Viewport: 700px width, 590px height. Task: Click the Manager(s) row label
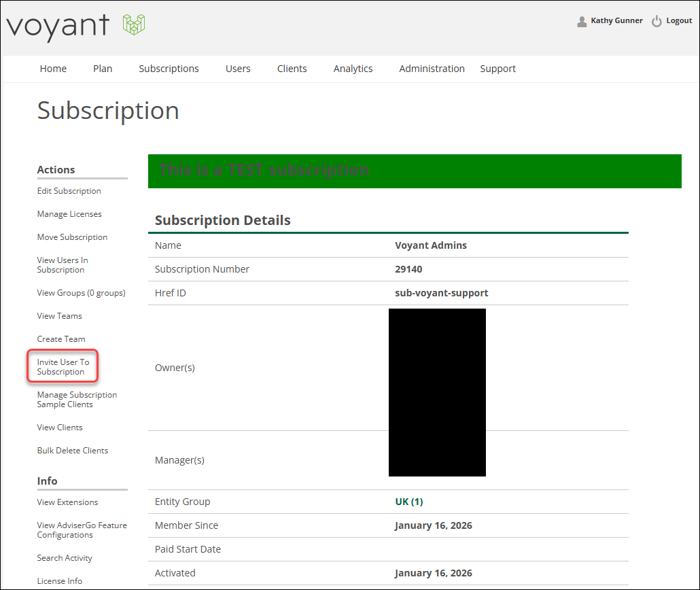pyautogui.click(x=179, y=460)
